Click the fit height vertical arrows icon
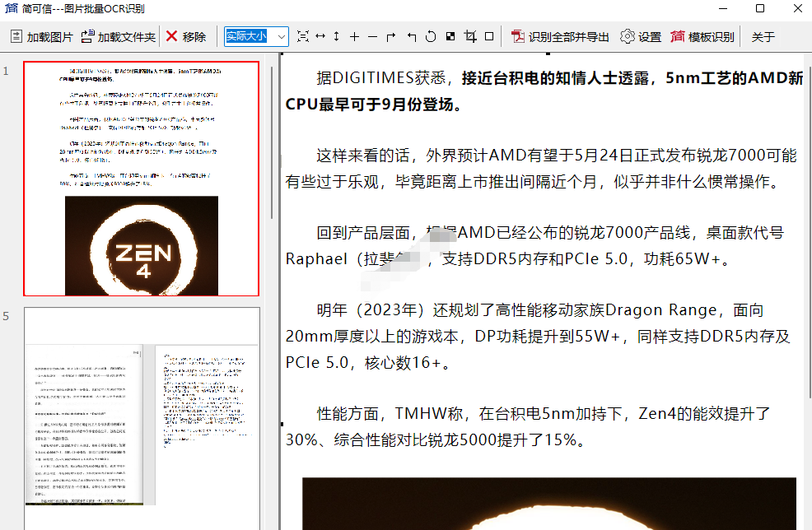The height and width of the screenshot is (530, 812). (337, 36)
